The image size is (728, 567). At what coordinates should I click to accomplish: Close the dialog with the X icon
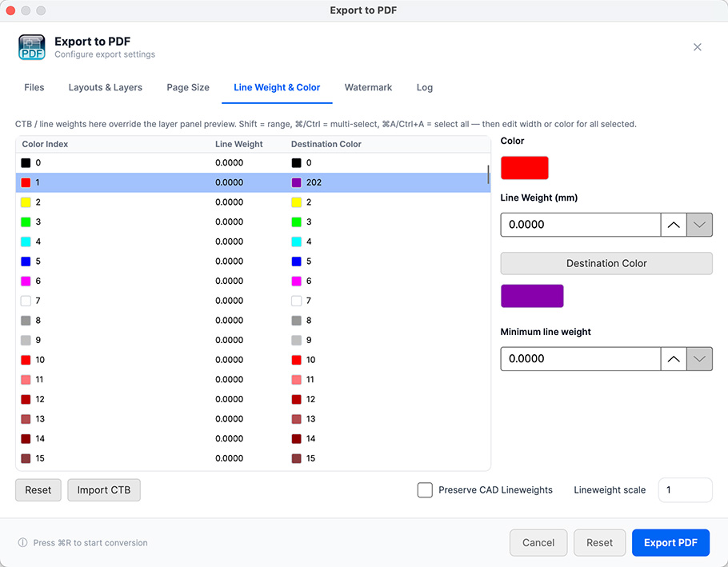(x=697, y=47)
